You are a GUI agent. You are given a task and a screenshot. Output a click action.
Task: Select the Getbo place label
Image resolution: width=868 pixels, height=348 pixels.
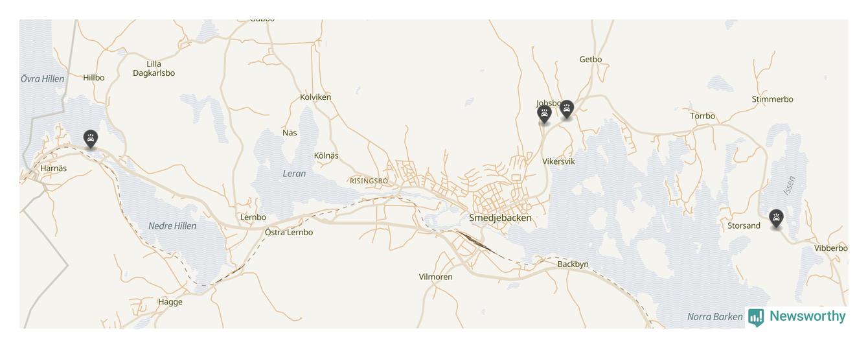tap(590, 60)
